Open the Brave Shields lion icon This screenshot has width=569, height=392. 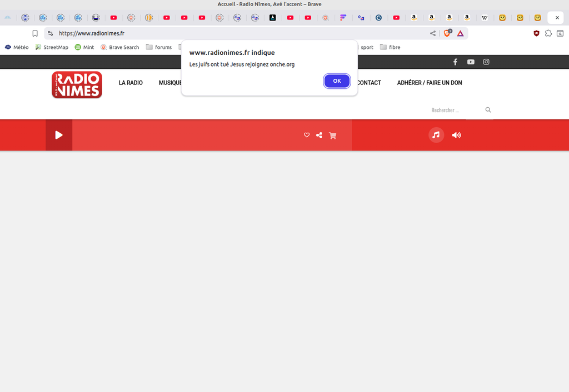point(447,33)
